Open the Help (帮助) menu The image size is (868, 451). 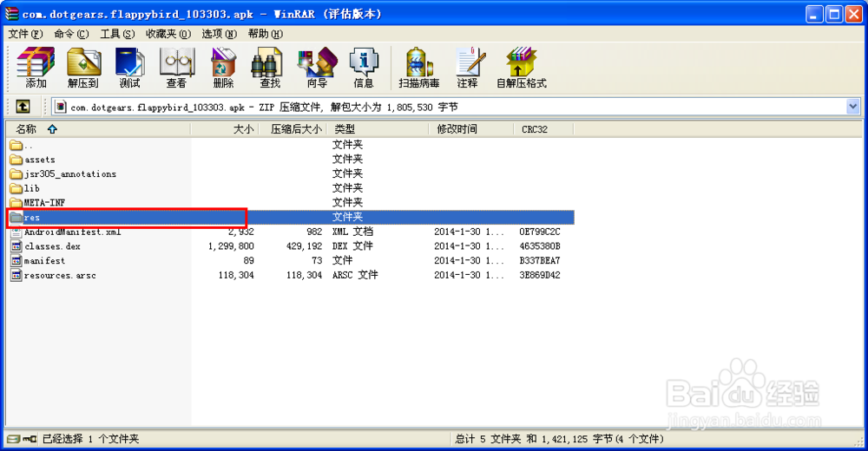[265, 34]
